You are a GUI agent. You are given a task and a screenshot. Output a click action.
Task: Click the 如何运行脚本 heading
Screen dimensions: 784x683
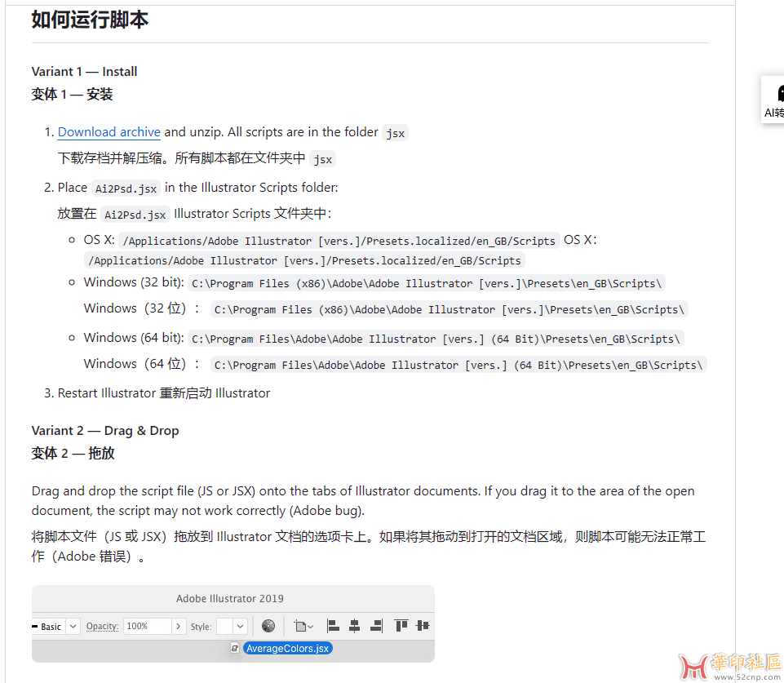(90, 20)
